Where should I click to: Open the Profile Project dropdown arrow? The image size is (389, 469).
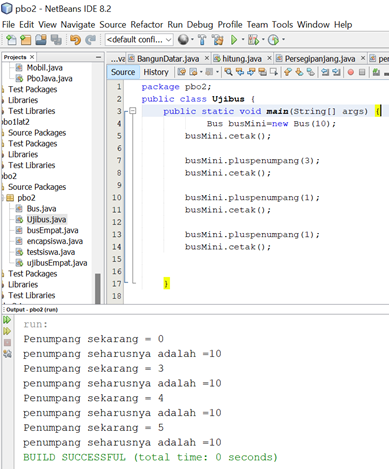click(x=283, y=40)
